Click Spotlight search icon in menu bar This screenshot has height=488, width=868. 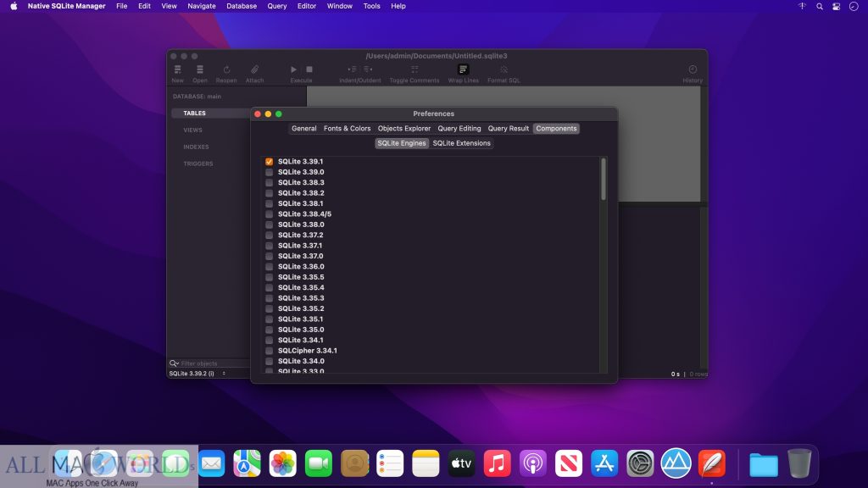tap(820, 7)
